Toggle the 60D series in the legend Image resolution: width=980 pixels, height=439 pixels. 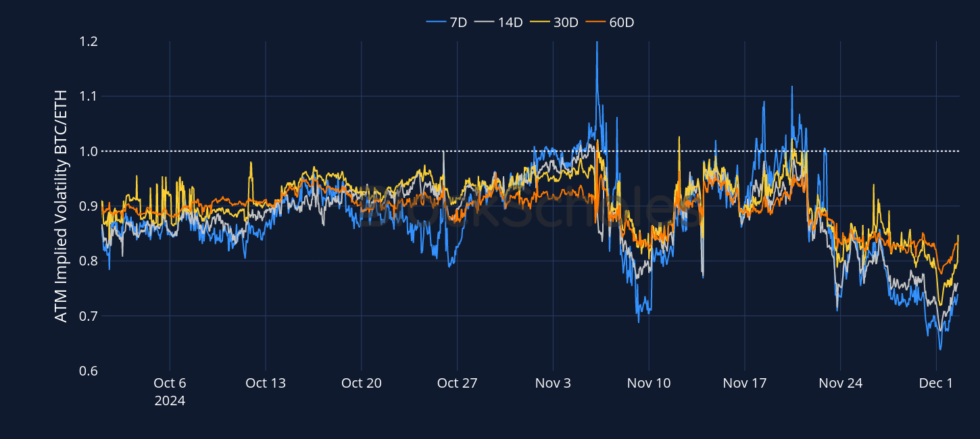tap(620, 22)
